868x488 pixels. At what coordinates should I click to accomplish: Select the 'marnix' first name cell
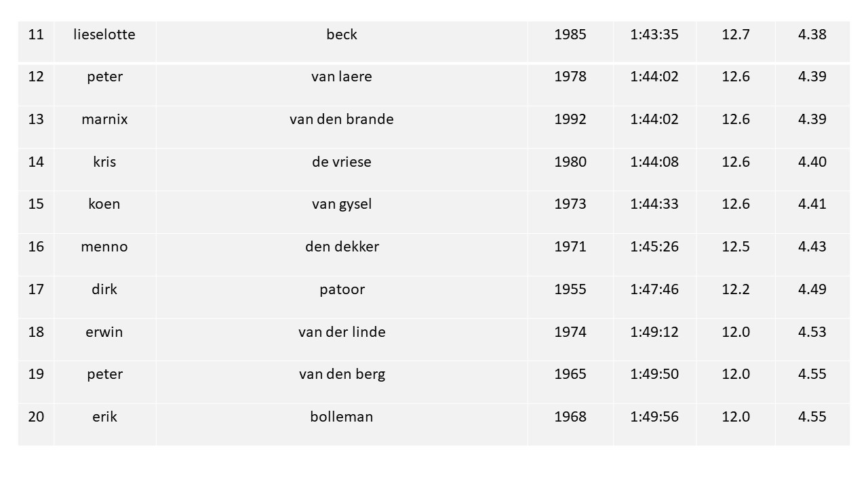[x=104, y=127]
